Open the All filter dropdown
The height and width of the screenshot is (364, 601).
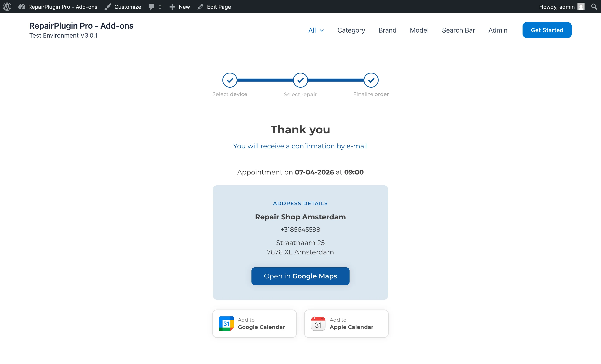(316, 30)
